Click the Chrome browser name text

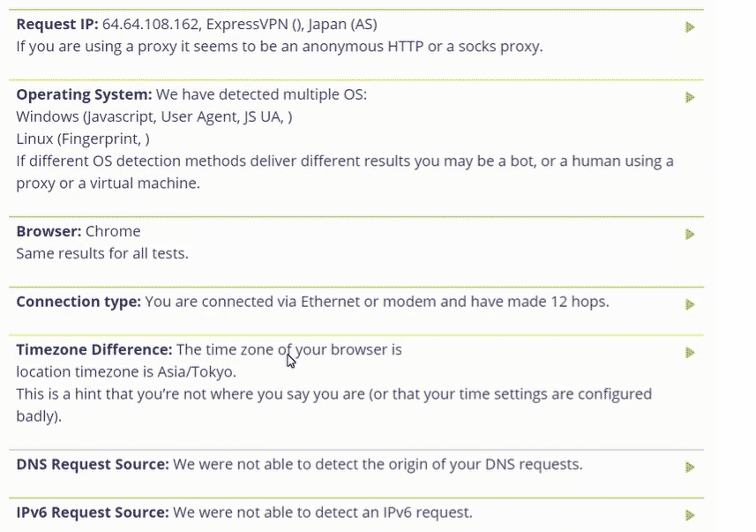click(x=113, y=231)
